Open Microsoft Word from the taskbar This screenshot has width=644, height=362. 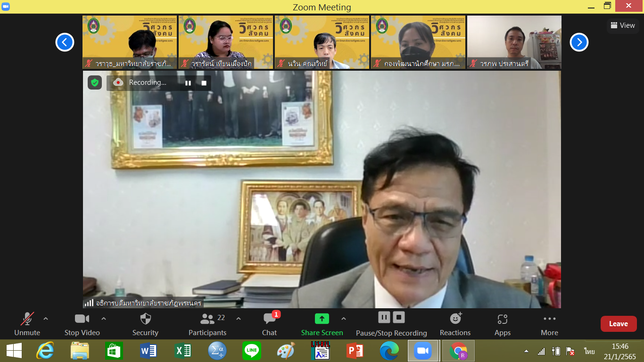149,351
